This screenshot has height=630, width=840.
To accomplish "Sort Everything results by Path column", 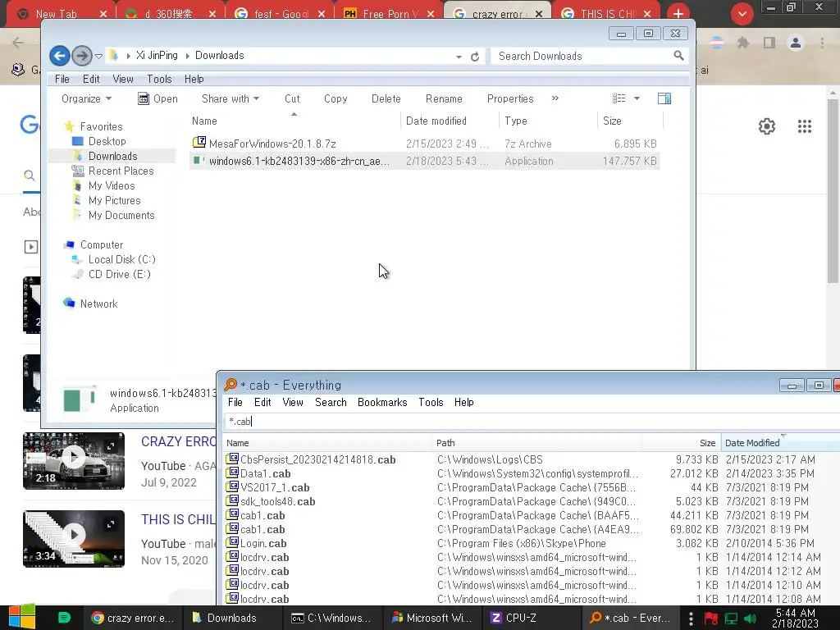I will click(536, 443).
